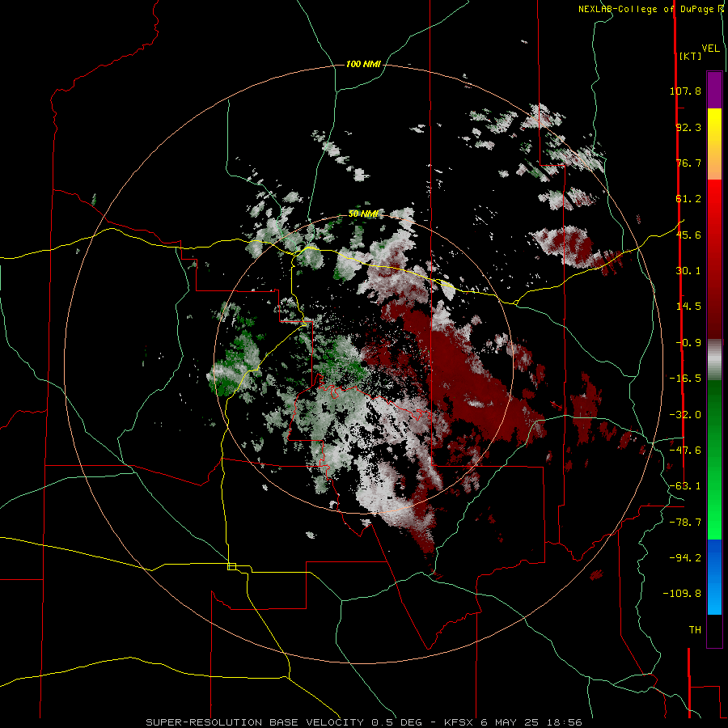Click the -63.1 legend value

(x=685, y=486)
